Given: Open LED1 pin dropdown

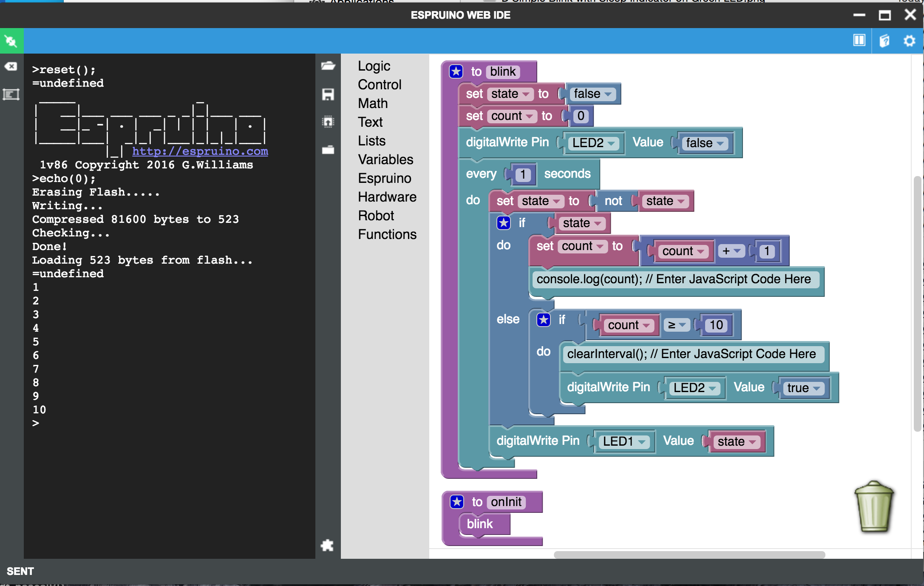Looking at the screenshot, I should (x=624, y=441).
